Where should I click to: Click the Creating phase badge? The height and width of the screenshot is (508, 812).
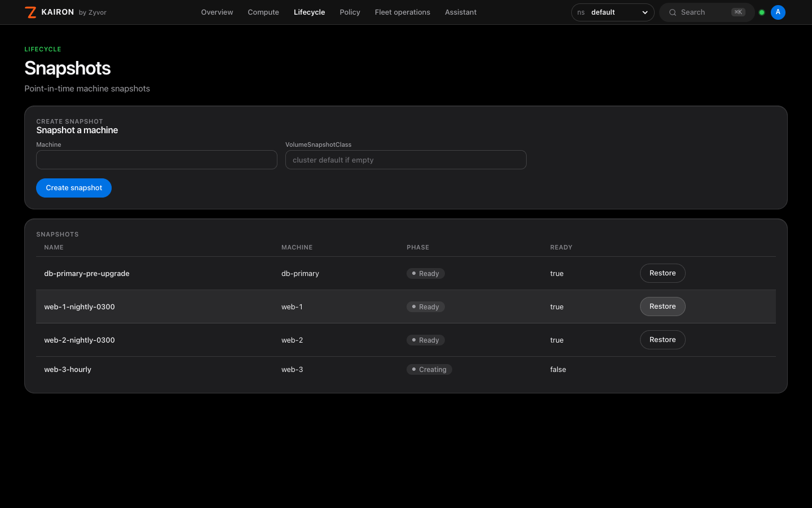click(x=429, y=370)
